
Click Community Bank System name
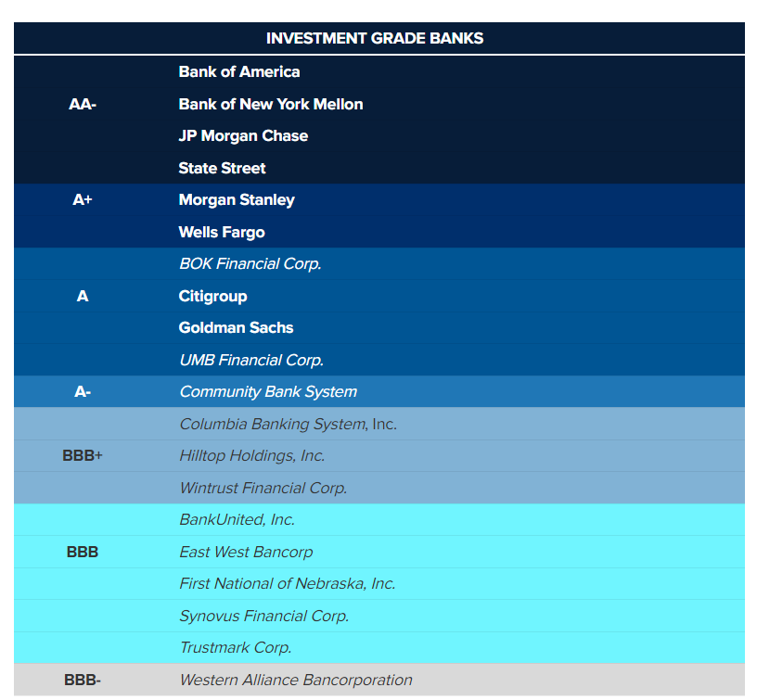pos(268,392)
